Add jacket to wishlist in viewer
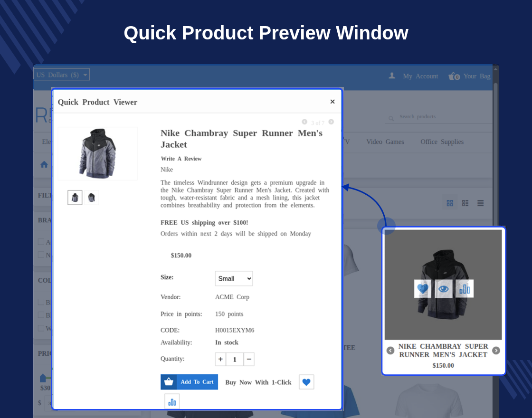532x418 pixels. coord(306,382)
